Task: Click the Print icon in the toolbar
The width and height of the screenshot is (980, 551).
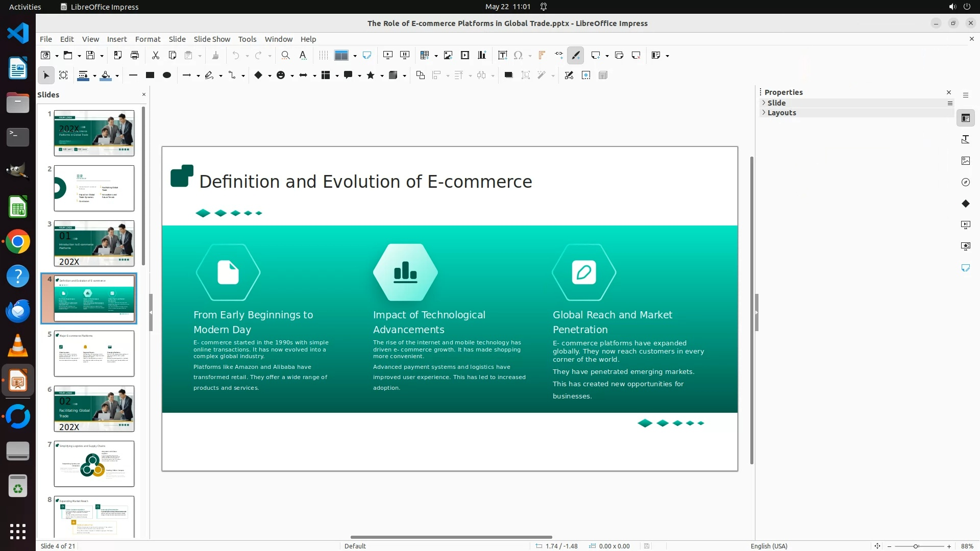Action: 135,55
